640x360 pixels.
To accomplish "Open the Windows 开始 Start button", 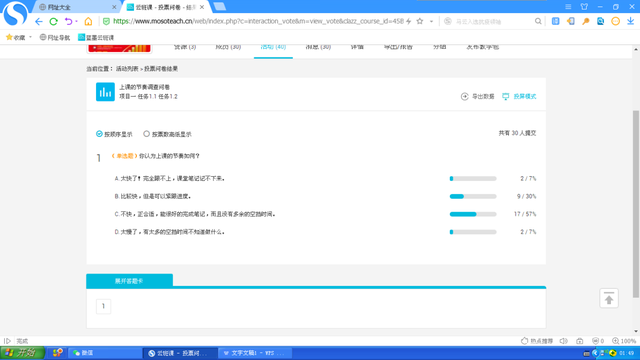I will point(22,353).
